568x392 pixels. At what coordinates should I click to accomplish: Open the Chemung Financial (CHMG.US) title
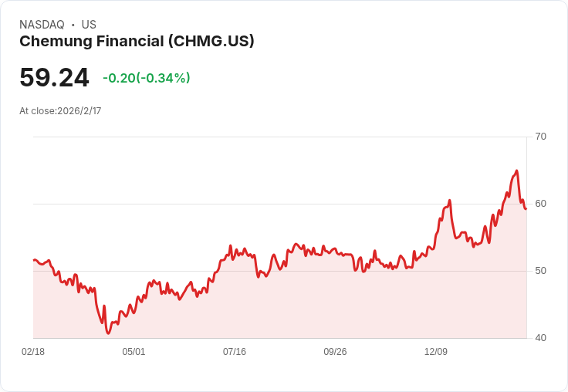[x=137, y=42]
